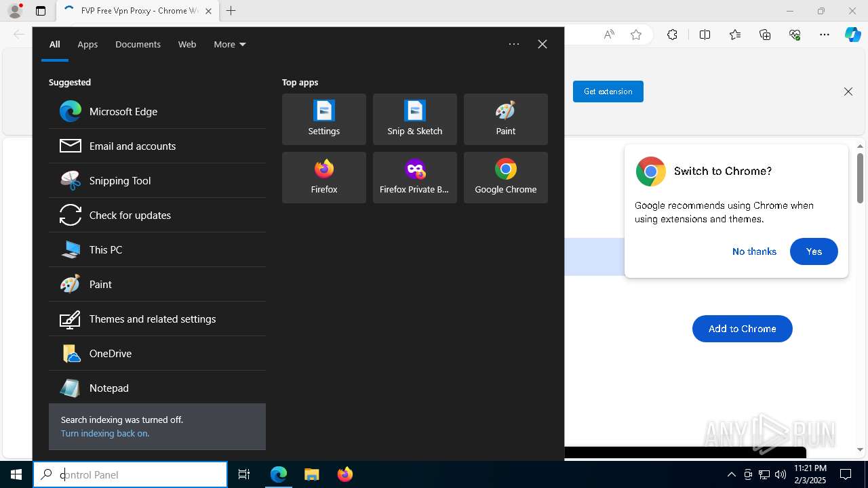Open the Windows Start menu
Viewport: 868px width, 488px height.
point(16,474)
